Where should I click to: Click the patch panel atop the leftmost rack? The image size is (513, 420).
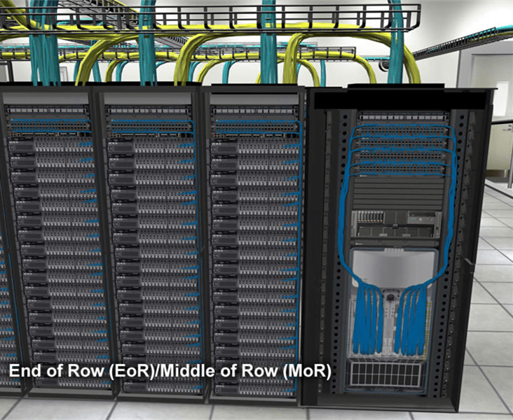pos(49,113)
